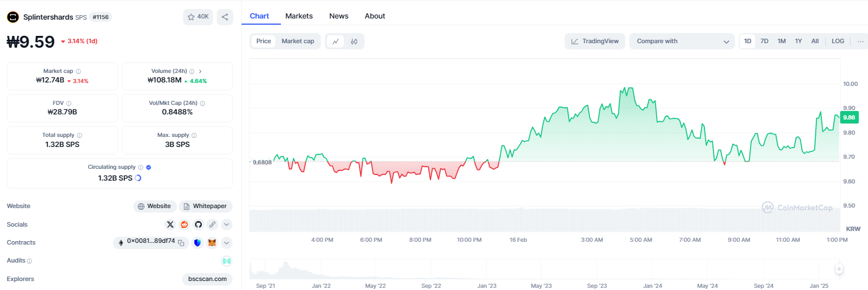Select the 1M time range
The image size is (868, 290).
[781, 41]
